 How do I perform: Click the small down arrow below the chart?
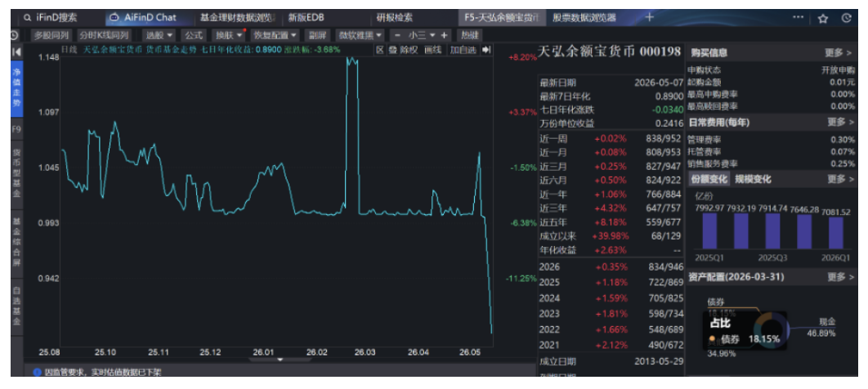point(280,359)
